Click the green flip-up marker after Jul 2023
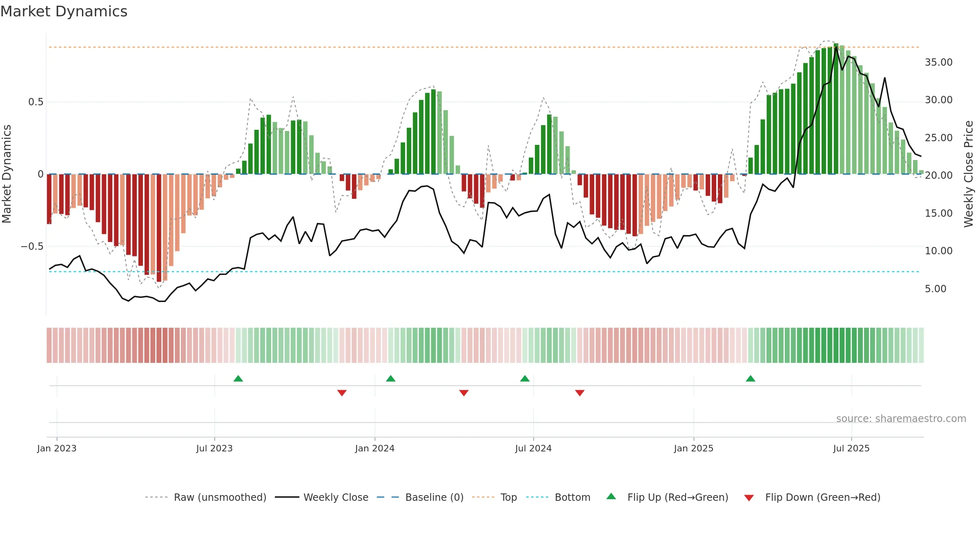Image resolution: width=980 pixels, height=551 pixels. 238,378
